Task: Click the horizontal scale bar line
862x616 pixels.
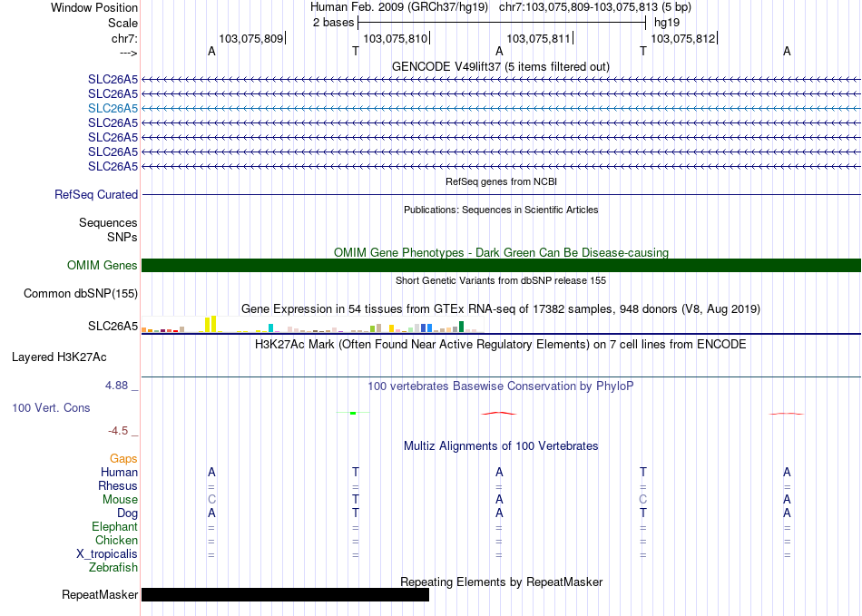Action: point(502,23)
